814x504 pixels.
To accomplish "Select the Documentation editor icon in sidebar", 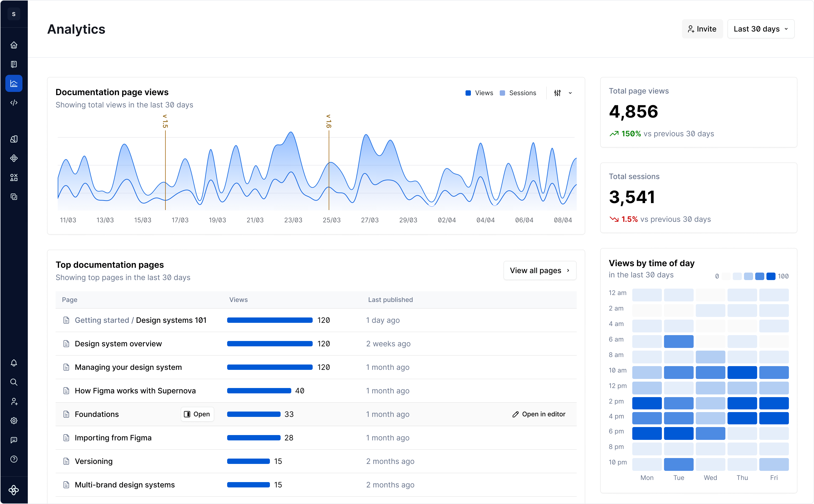I will click(x=14, y=64).
